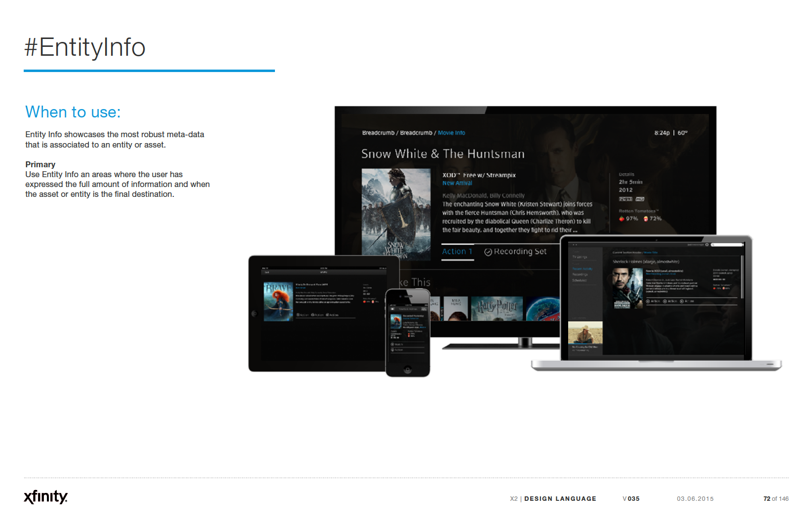Click the 'X2 | DESIGN LANGUAGE' footer text
The height and width of the screenshot is (525, 812).
(553, 499)
